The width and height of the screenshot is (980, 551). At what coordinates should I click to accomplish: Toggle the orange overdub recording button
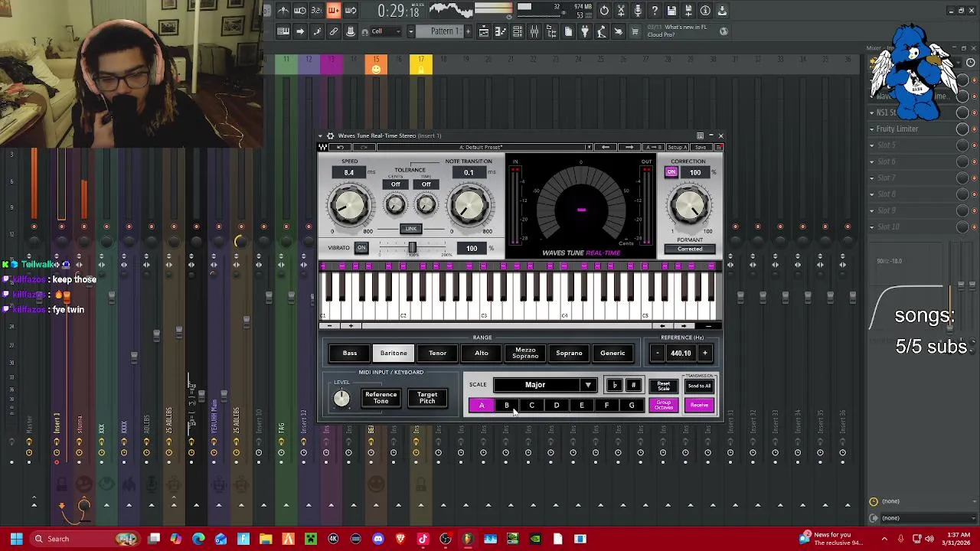tap(334, 11)
